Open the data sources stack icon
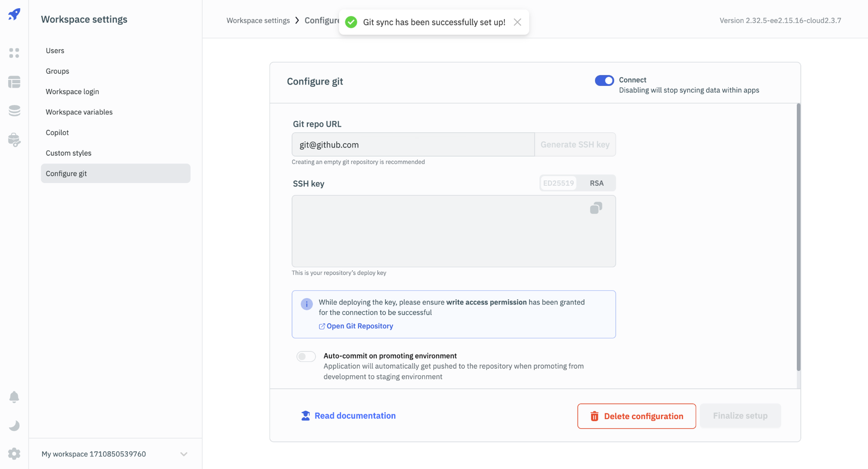The height and width of the screenshot is (469, 868). pos(14,111)
